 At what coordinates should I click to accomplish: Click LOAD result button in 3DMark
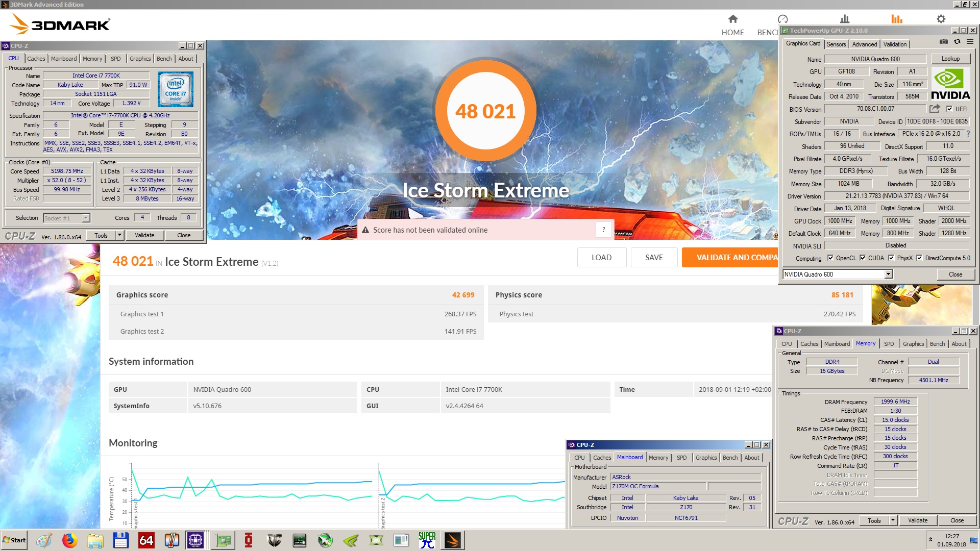pos(601,258)
